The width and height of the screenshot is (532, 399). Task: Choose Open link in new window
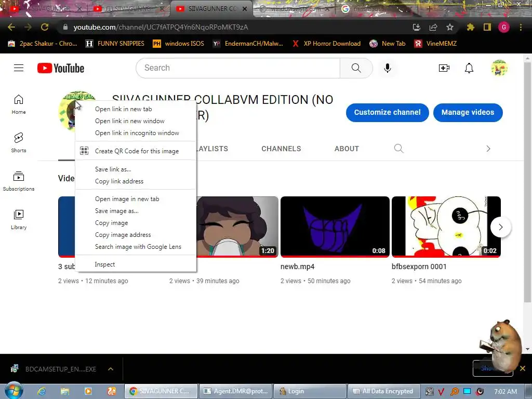coord(136,121)
